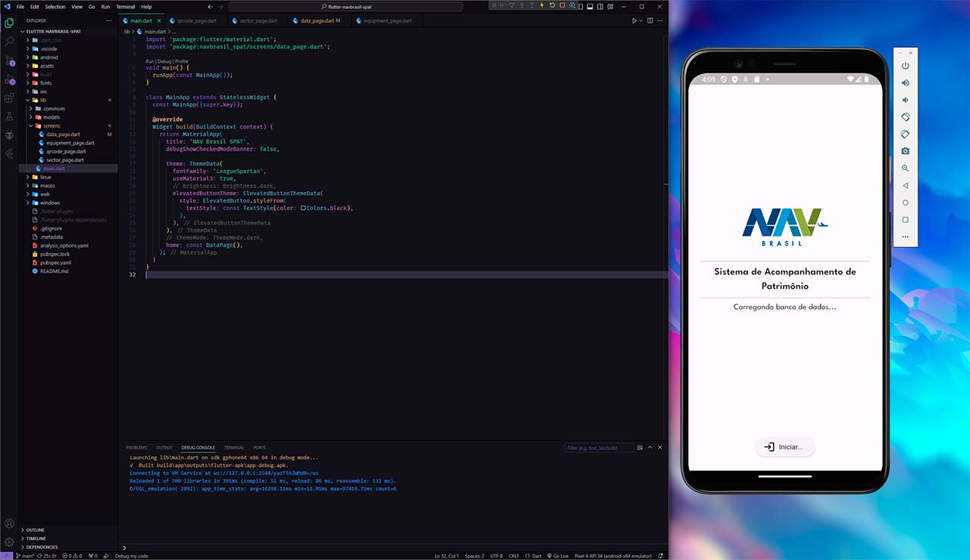Click the emulator Back triangle icon

pos(905,186)
